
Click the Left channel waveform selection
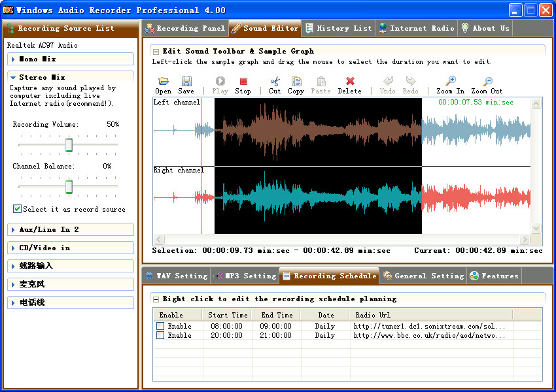click(318, 132)
